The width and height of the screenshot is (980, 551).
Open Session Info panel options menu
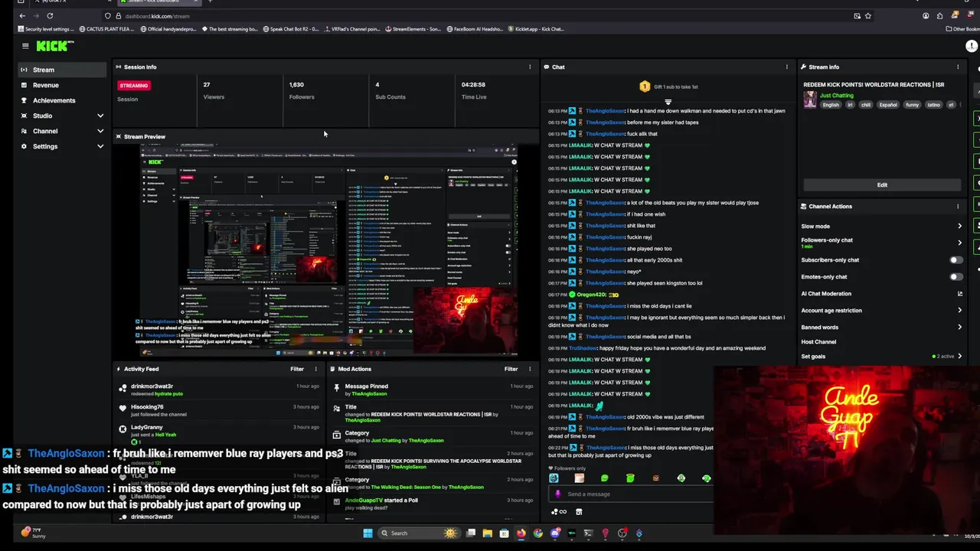(x=530, y=67)
